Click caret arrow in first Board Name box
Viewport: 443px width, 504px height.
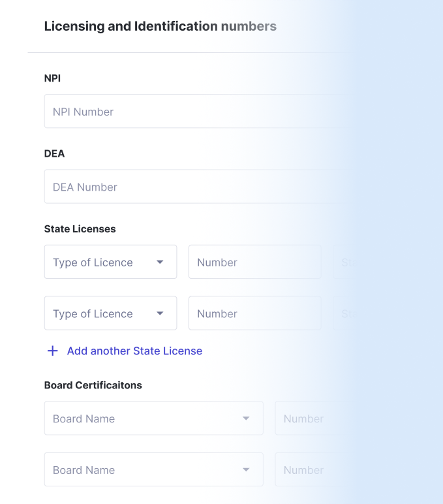(x=246, y=418)
